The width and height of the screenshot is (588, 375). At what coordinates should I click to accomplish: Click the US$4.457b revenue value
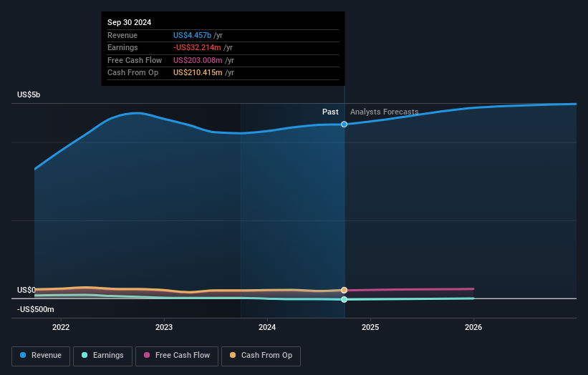coord(192,35)
